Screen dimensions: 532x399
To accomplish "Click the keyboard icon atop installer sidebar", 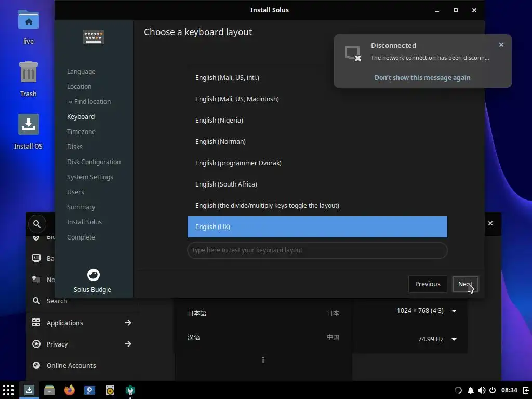I will [94, 37].
